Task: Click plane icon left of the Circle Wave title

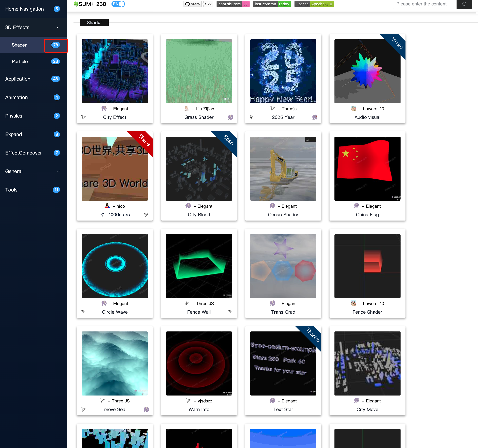Action: [83, 312]
